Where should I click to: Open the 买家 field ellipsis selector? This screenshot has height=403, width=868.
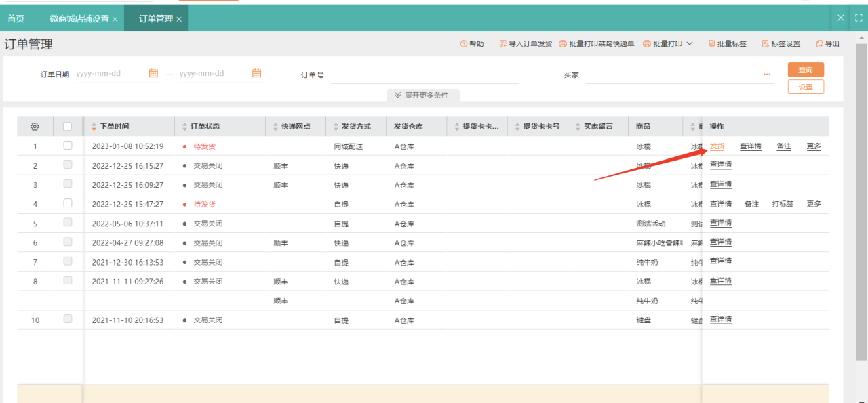point(767,75)
